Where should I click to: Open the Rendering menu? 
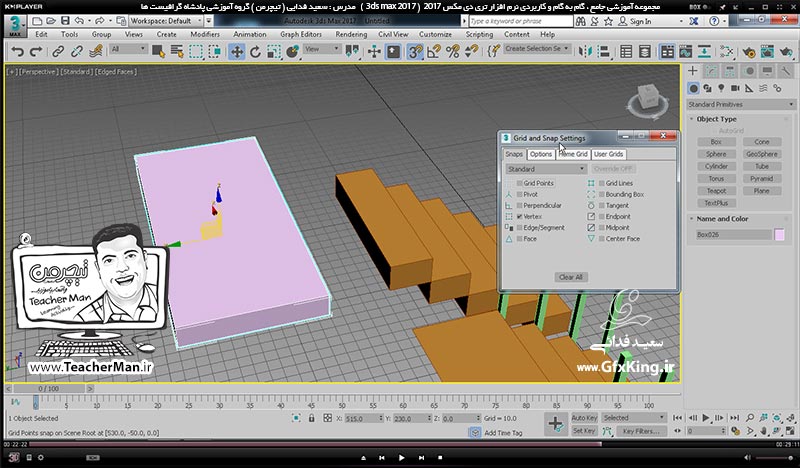[x=351, y=34]
